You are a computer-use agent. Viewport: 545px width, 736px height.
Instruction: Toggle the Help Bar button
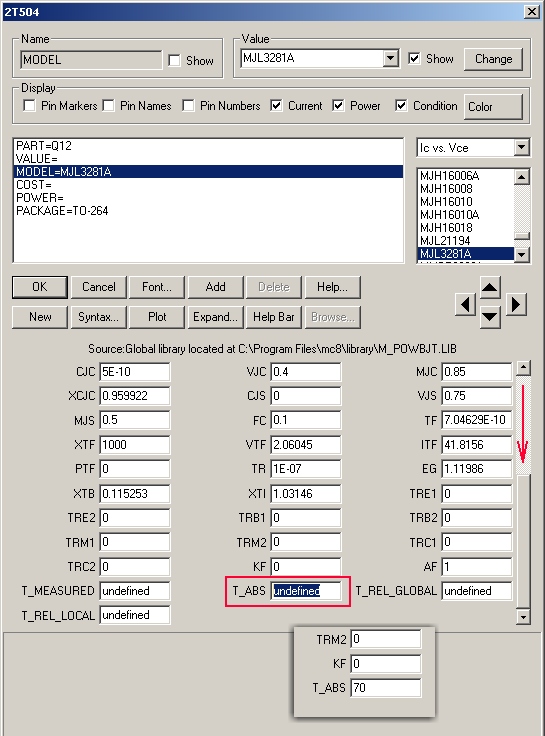click(274, 317)
